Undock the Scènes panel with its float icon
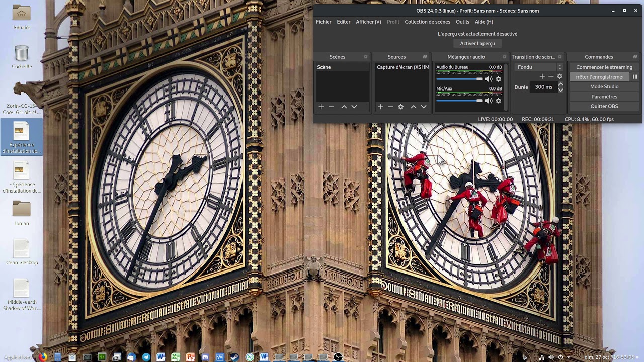 tap(366, 57)
